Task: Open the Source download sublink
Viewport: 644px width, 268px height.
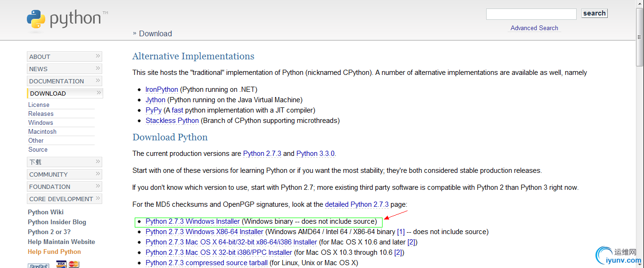Action: click(38, 149)
